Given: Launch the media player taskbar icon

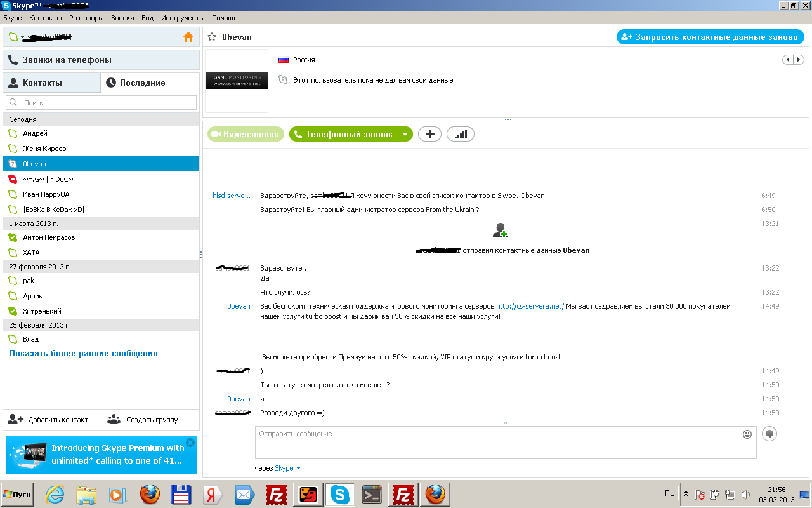Looking at the screenshot, I should pyautogui.click(x=117, y=494).
